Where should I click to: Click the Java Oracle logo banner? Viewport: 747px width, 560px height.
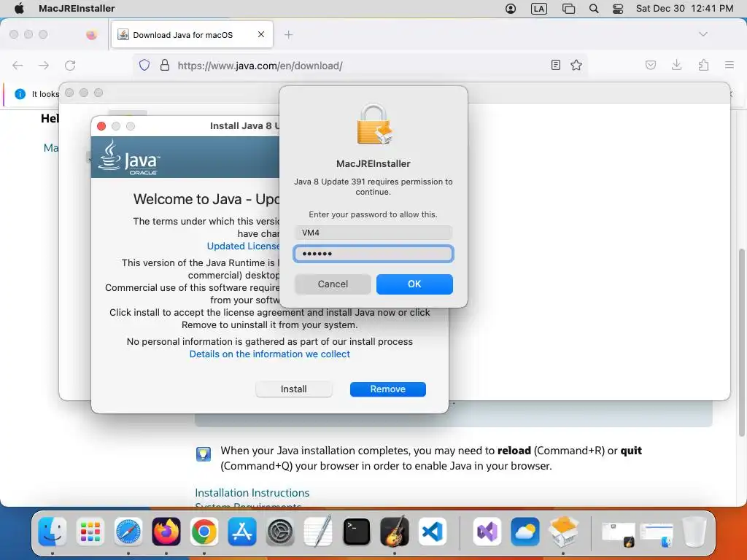128,157
